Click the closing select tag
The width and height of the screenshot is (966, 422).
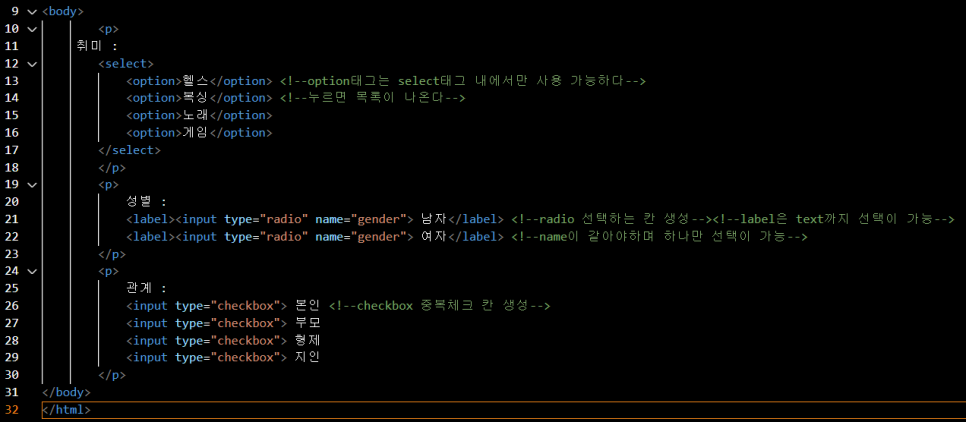(129, 150)
